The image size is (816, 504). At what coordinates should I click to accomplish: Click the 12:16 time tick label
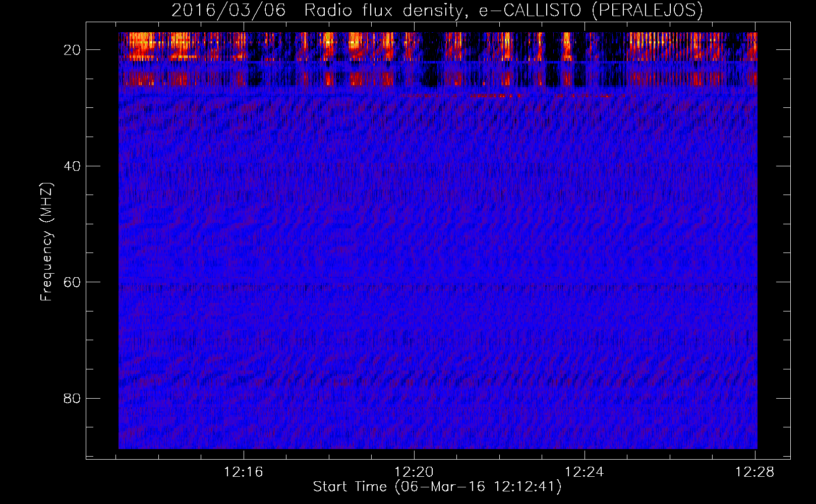pyautogui.click(x=244, y=472)
